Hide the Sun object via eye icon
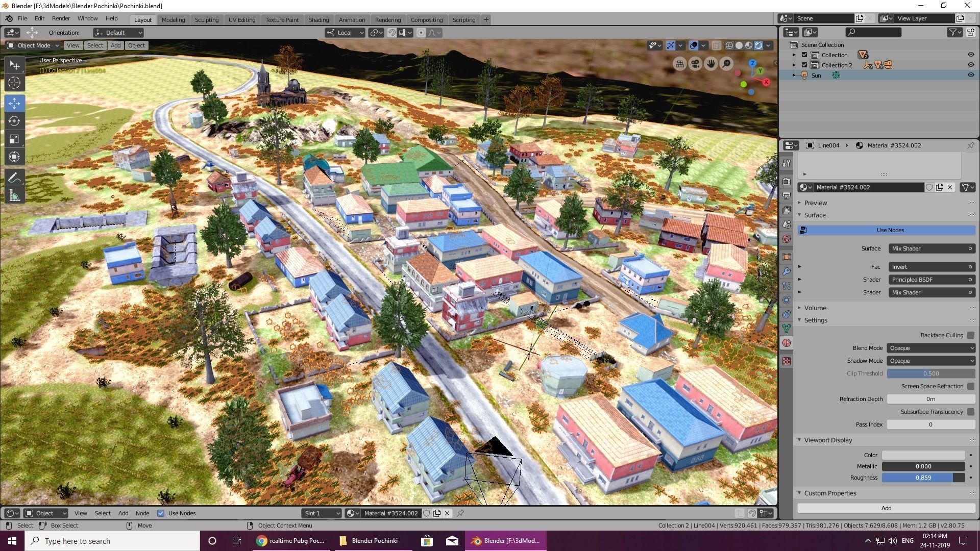The height and width of the screenshot is (551, 980). 971,75
